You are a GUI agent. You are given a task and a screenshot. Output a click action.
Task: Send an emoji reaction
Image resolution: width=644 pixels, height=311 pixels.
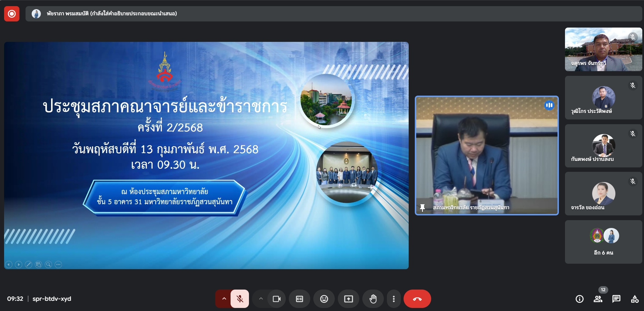[x=324, y=299]
